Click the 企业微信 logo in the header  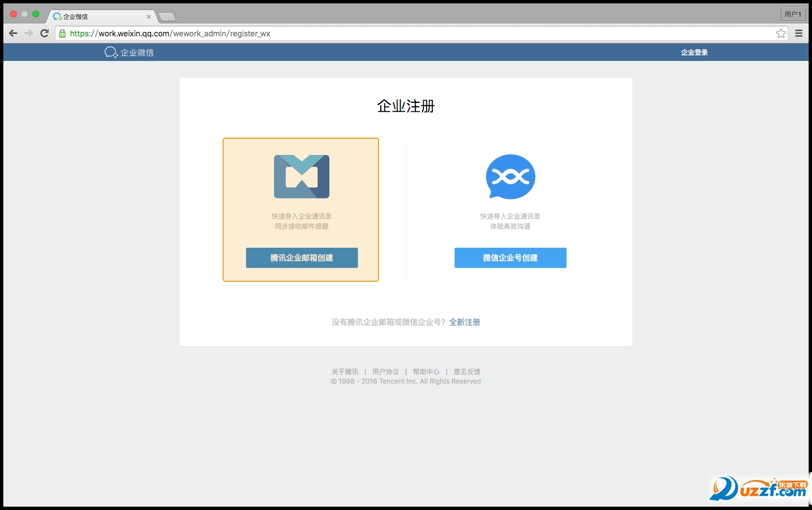coord(129,53)
